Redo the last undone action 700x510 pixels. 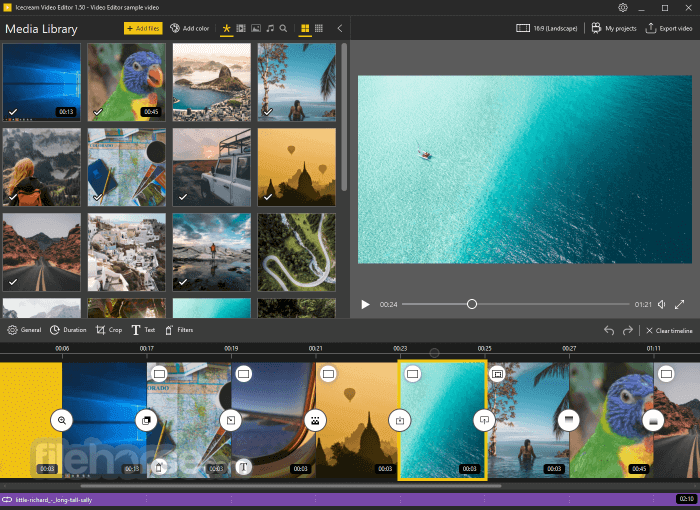tap(628, 330)
